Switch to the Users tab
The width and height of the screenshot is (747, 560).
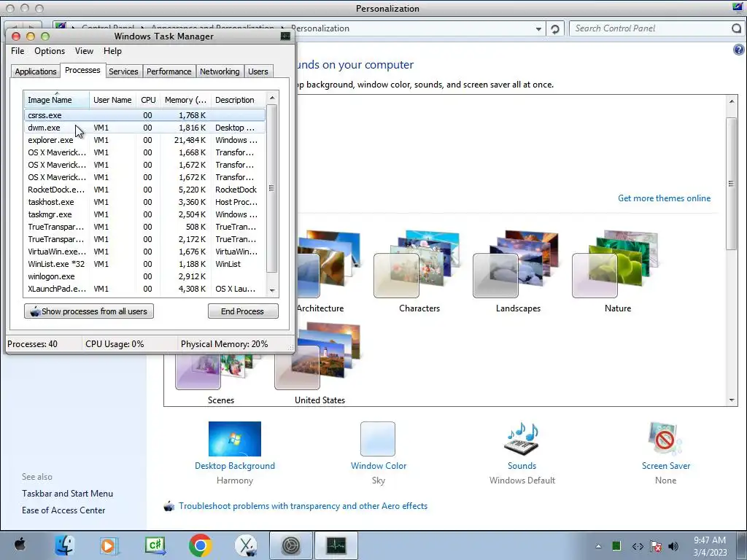pos(258,71)
